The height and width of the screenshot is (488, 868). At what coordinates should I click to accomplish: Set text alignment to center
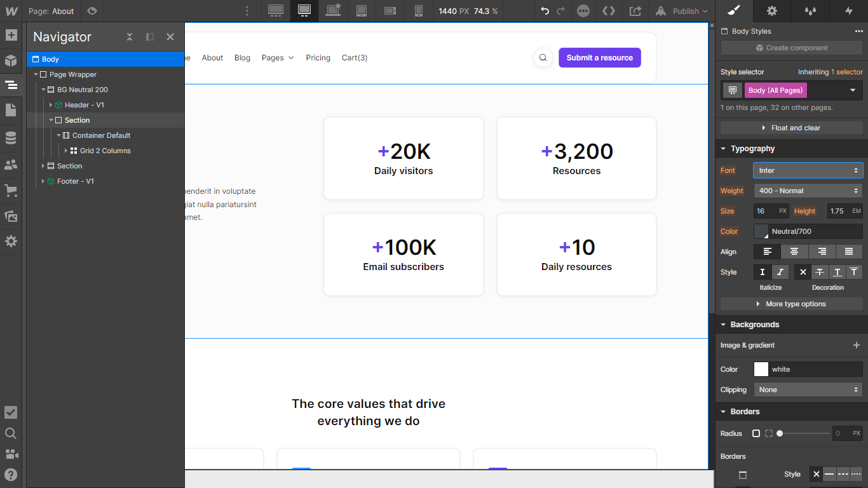pos(794,251)
